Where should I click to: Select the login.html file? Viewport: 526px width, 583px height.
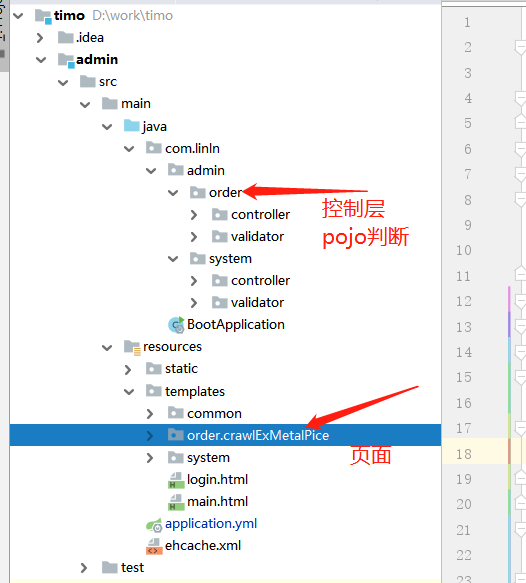tap(217, 480)
